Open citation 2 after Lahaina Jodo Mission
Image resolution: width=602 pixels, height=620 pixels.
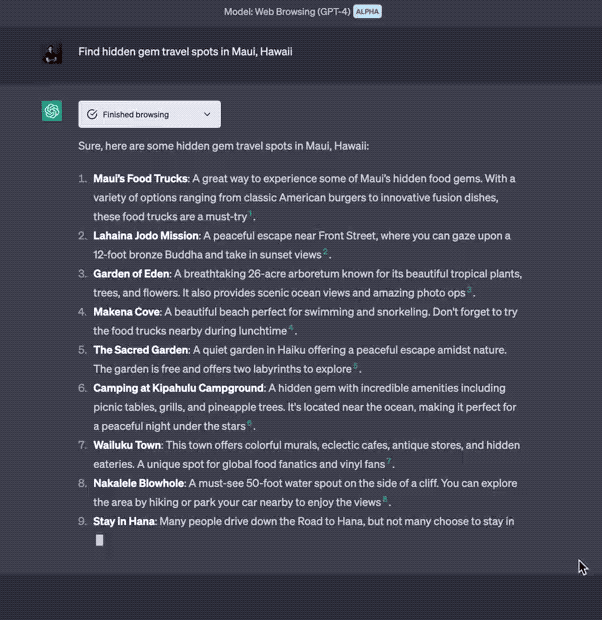[x=326, y=253]
